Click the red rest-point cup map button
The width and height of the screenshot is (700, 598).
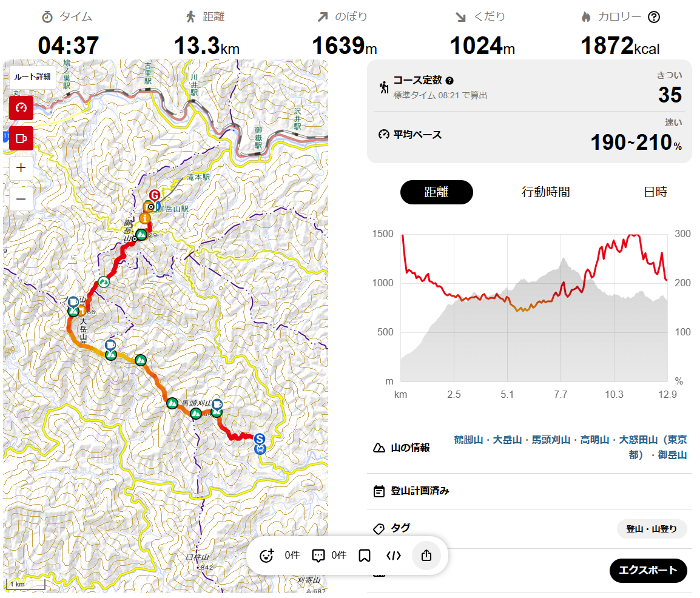point(21,139)
